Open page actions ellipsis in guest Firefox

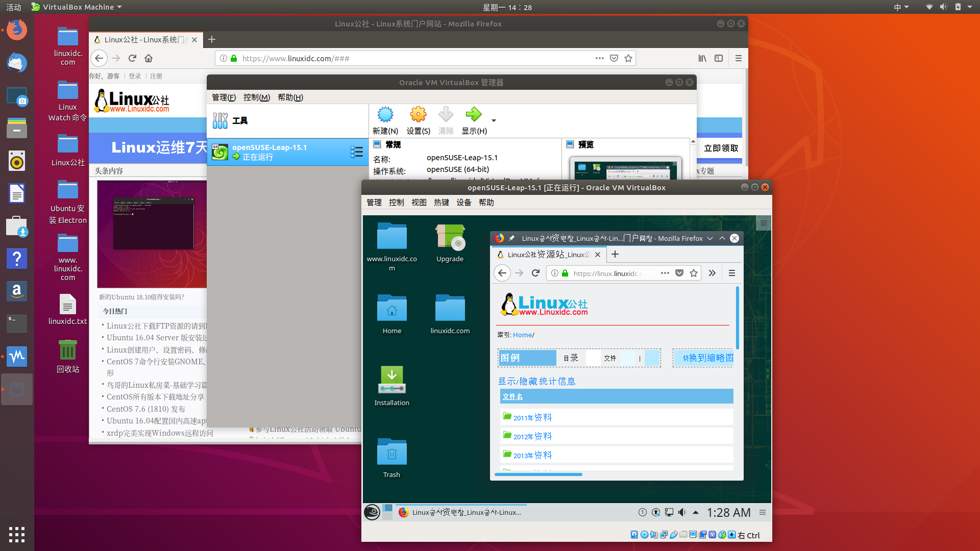[x=665, y=273]
